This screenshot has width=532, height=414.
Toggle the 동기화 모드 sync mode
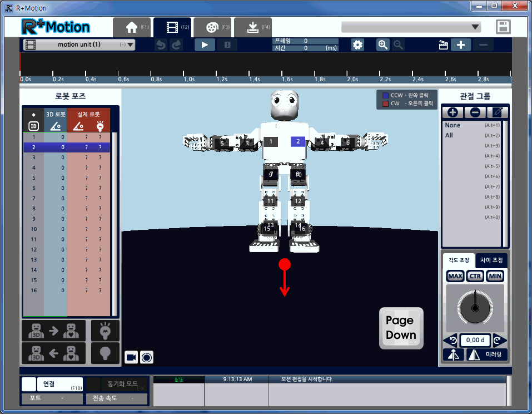tap(118, 384)
